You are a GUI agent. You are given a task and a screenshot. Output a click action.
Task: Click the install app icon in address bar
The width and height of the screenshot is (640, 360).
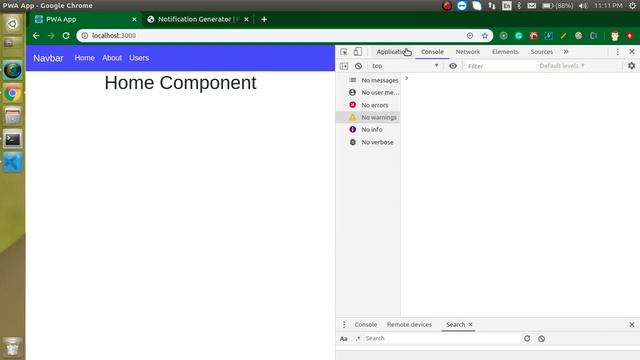470,36
